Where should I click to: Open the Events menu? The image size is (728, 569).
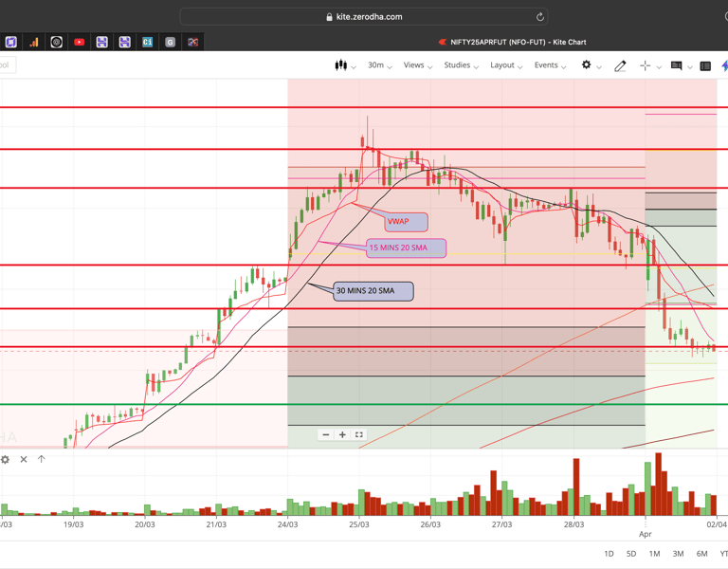tap(550, 65)
